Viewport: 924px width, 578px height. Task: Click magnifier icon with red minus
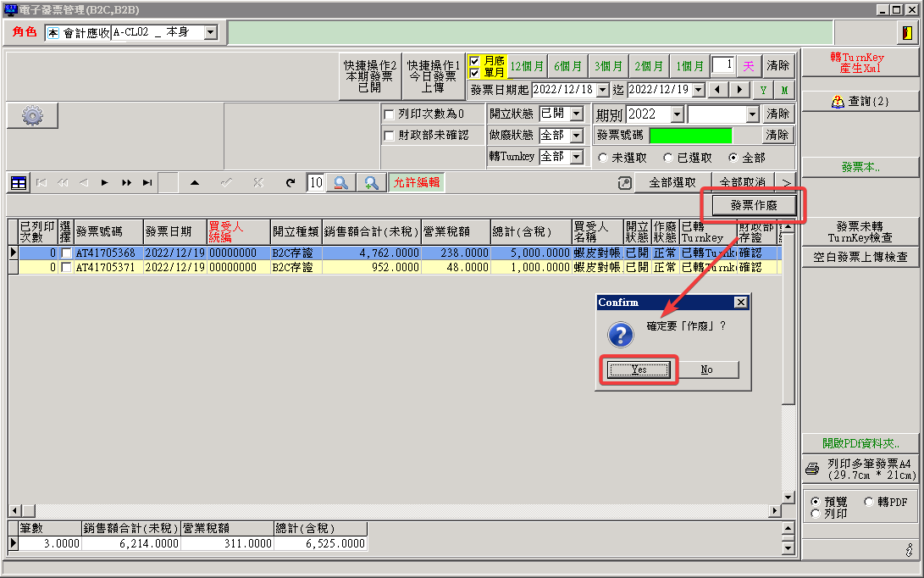pos(340,182)
